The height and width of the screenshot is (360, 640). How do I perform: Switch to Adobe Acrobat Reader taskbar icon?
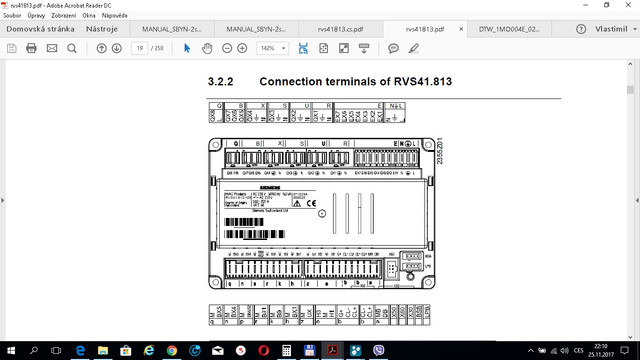tap(333, 351)
